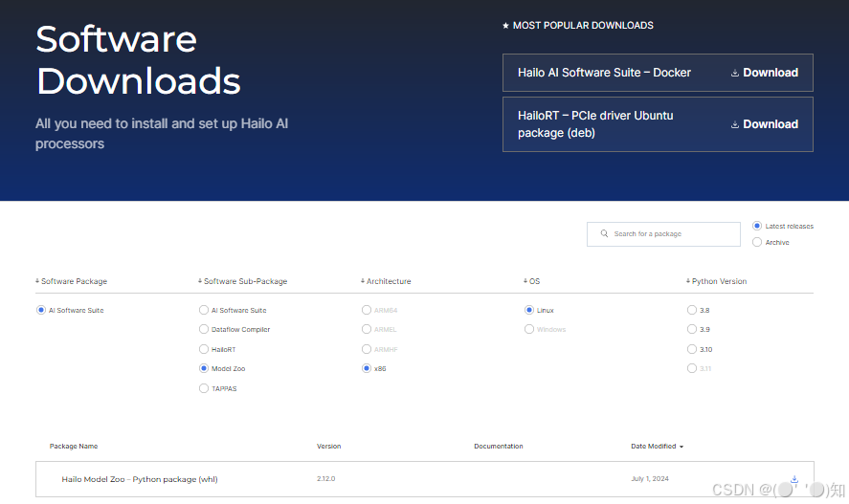Download Hailo AI Software Suite Docker
Viewport: 849px width, 504px height.
[764, 73]
